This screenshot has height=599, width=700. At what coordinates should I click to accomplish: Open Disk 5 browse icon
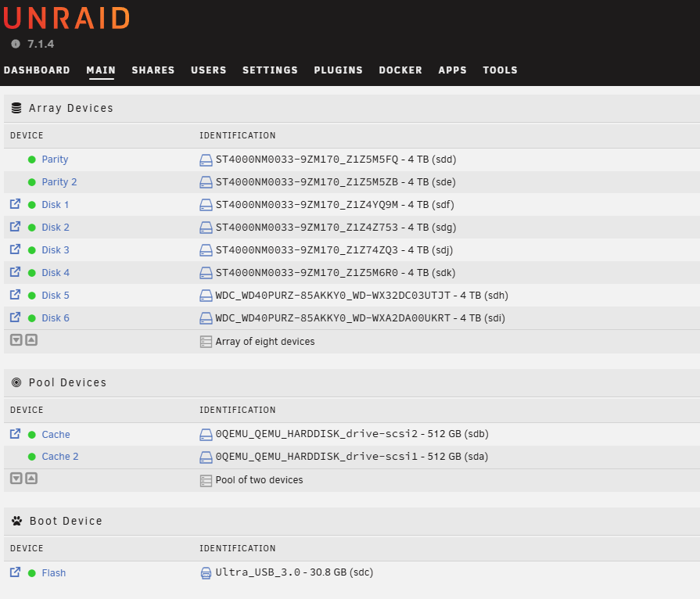coord(15,295)
